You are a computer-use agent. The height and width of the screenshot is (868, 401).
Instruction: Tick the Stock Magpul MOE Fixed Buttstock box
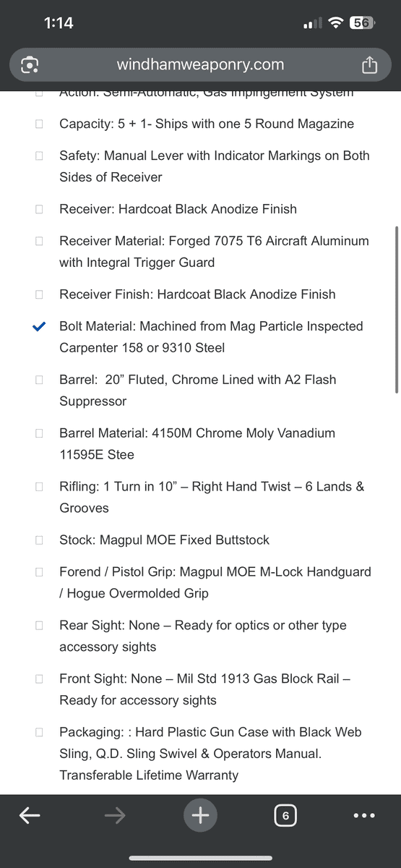pos(39,540)
